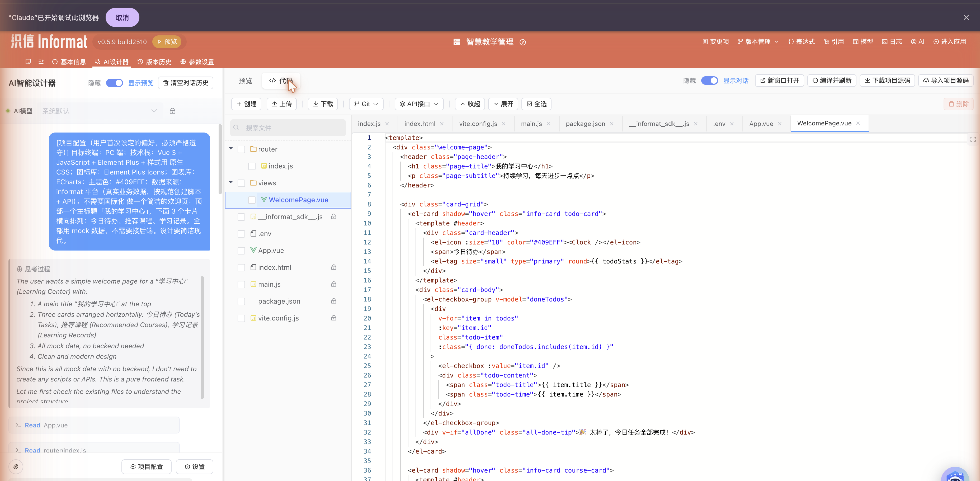
Task: Click the help icon next to 智慧教学管理
Action: click(x=523, y=42)
